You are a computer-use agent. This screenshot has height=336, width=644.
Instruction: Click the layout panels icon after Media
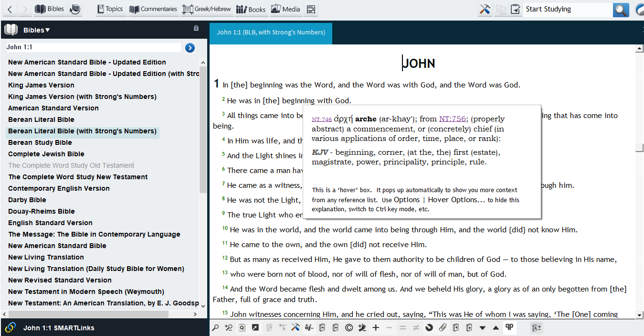(311, 9)
